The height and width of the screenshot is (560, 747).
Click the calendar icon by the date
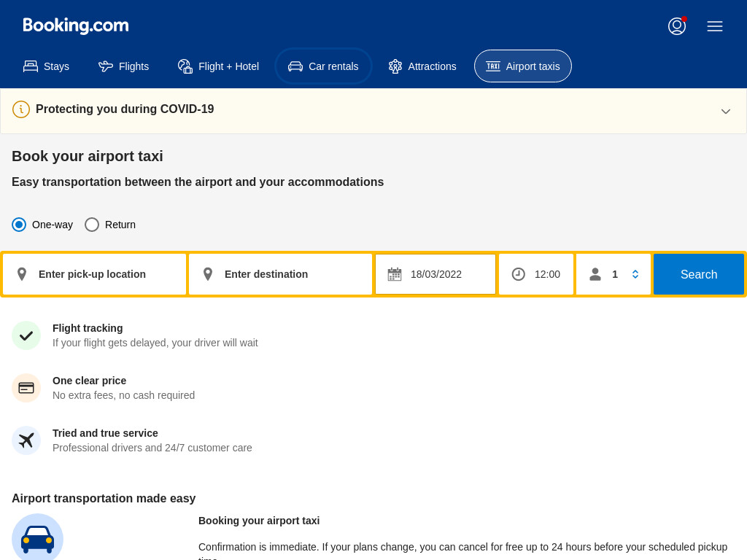coord(395,274)
